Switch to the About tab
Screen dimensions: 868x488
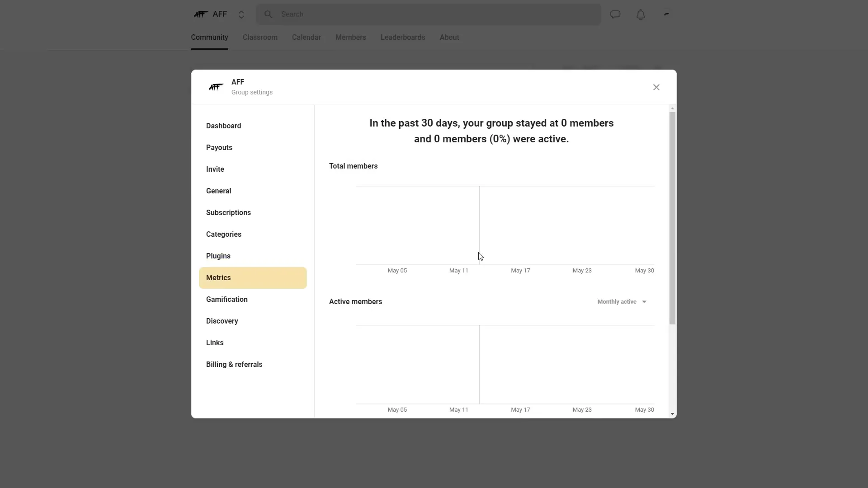pyautogui.click(x=449, y=38)
